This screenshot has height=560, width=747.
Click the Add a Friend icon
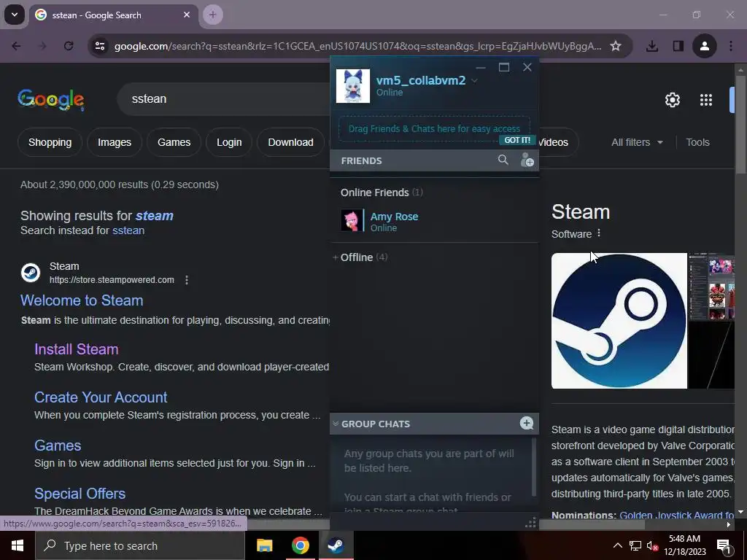[527, 160]
